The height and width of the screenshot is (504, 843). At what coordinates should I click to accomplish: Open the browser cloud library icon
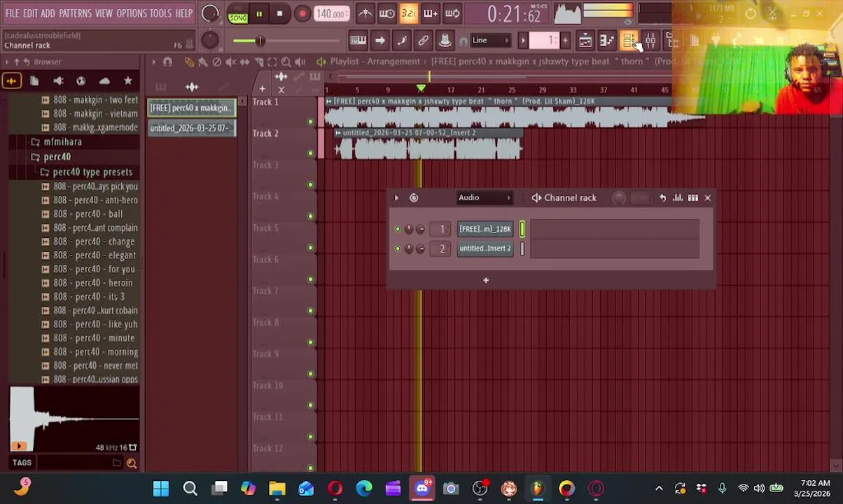pos(104,81)
